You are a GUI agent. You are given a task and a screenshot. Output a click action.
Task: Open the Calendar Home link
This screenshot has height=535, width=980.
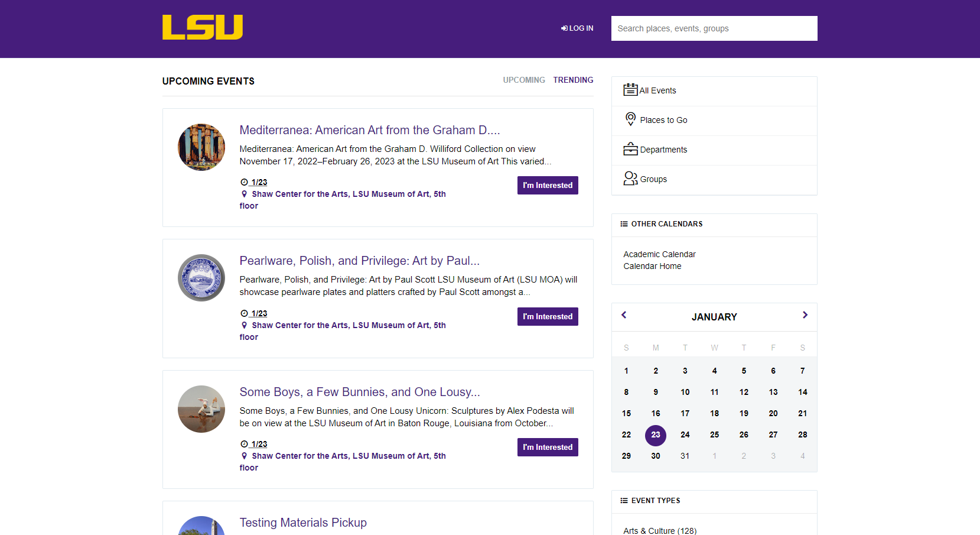coord(652,266)
